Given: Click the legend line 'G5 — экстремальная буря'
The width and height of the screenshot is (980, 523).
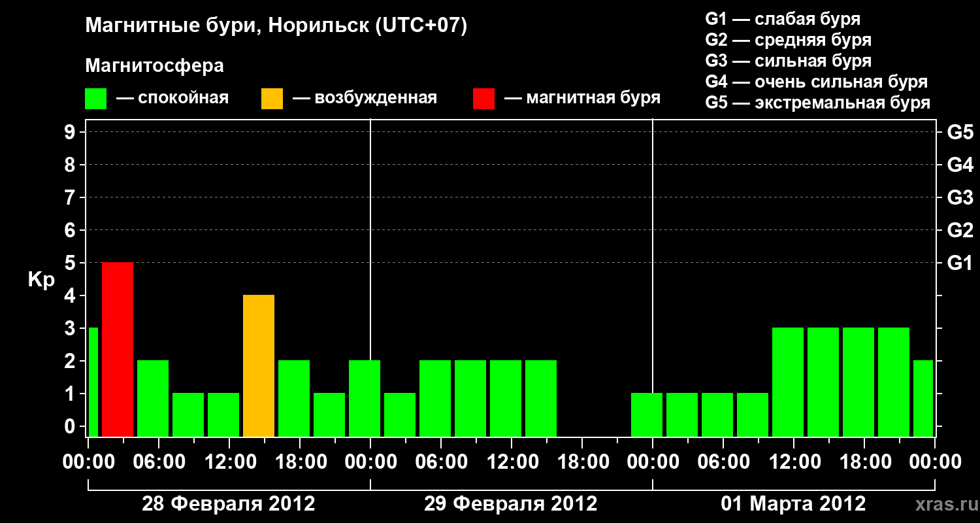Looking at the screenshot, I should pyautogui.click(x=817, y=103).
